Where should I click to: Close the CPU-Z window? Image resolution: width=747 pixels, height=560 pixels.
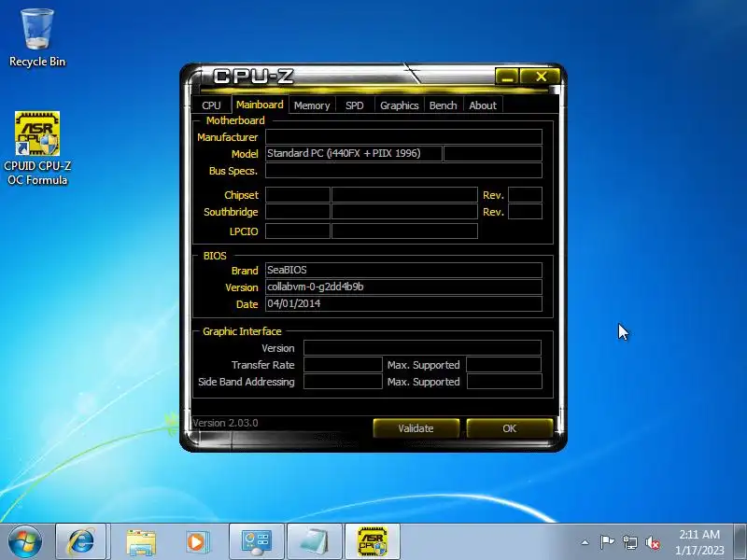541,77
